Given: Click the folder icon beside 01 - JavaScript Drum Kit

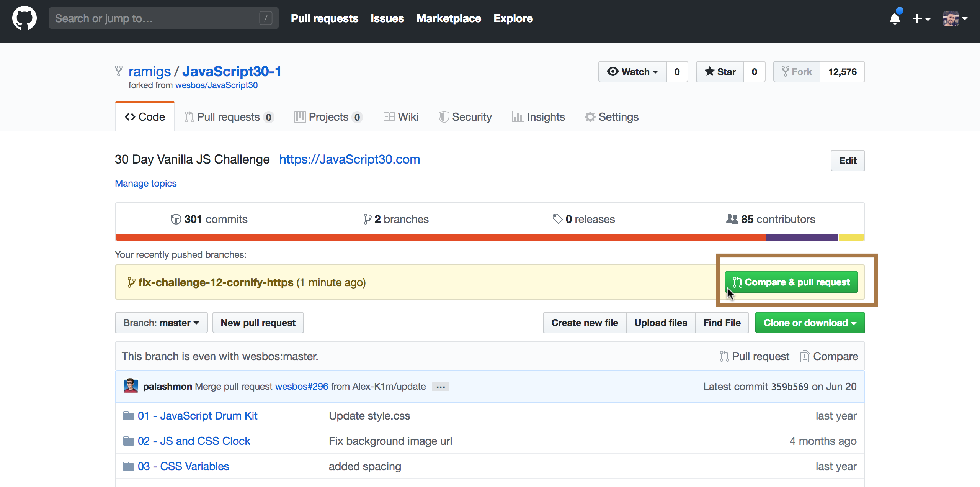Looking at the screenshot, I should [x=129, y=416].
